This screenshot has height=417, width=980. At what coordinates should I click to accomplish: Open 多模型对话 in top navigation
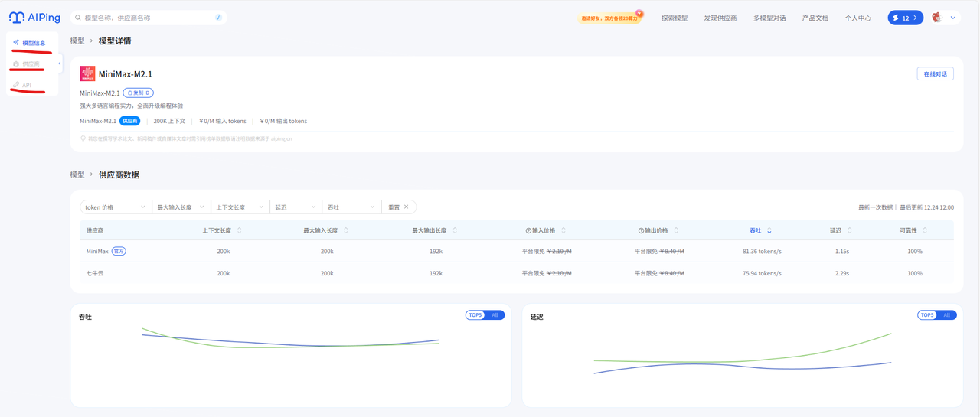point(769,18)
